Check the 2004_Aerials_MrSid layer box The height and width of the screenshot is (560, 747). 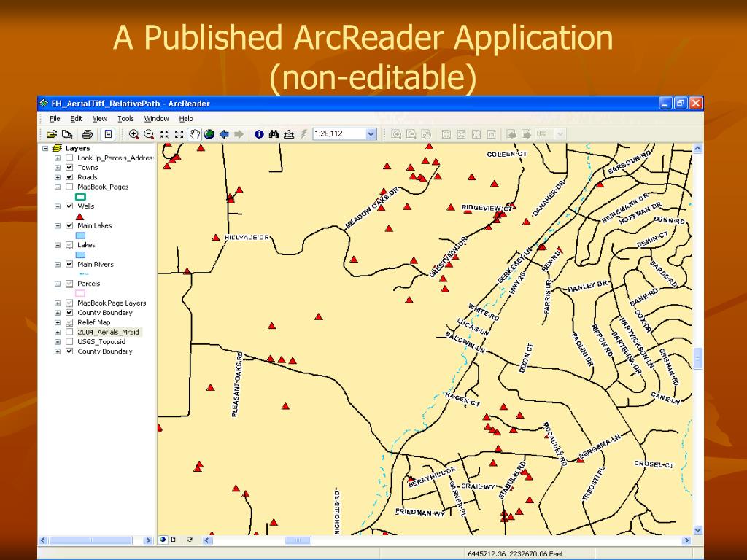point(69,332)
